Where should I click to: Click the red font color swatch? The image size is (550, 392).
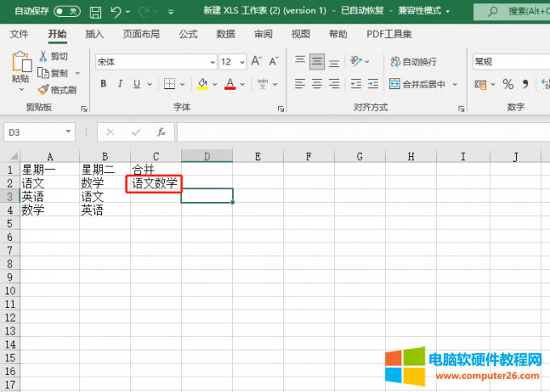pos(230,84)
